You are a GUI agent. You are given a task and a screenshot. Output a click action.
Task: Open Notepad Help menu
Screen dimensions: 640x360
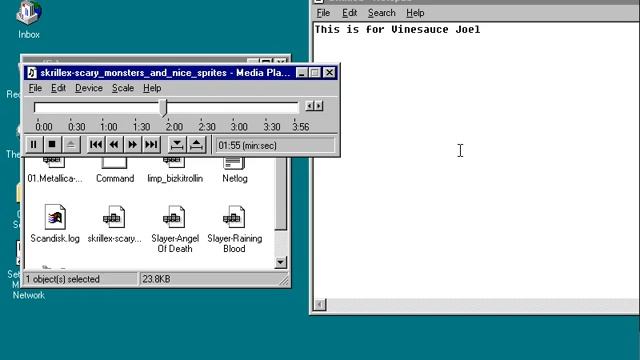415,13
